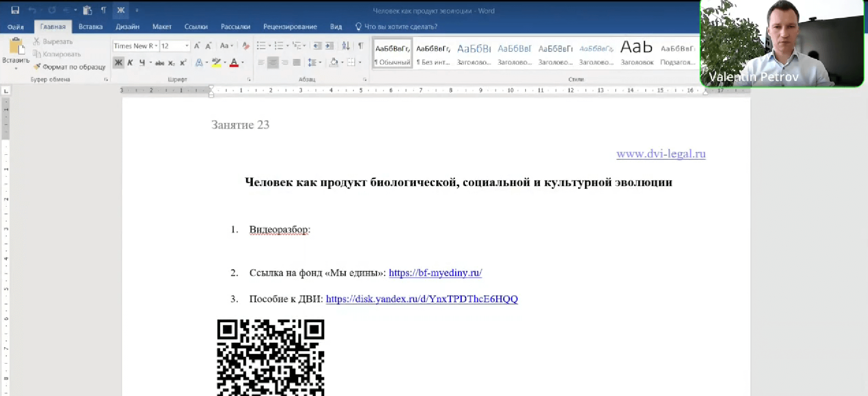Activate Формат по образцу format painter
The width and height of the screenshot is (868, 396).
69,67
